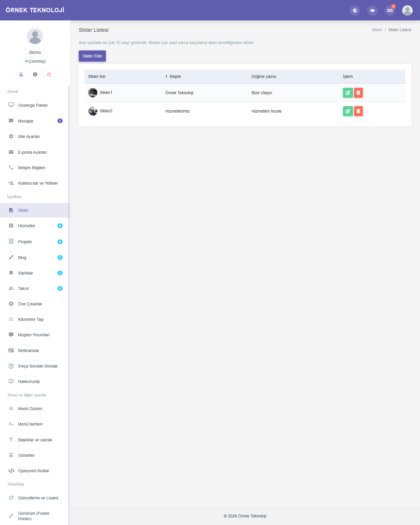Viewport: 420px width, 525px height.
Task: Add a new slider with Slider Ekle
Action: 92,56
